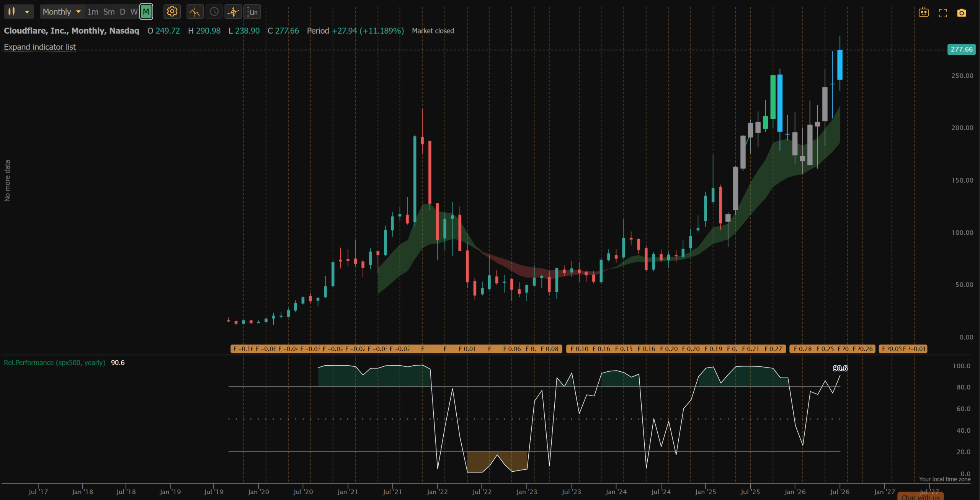The height and width of the screenshot is (500, 980).
Task: Click the E 0.10 earnings marker
Action: (x=579, y=349)
